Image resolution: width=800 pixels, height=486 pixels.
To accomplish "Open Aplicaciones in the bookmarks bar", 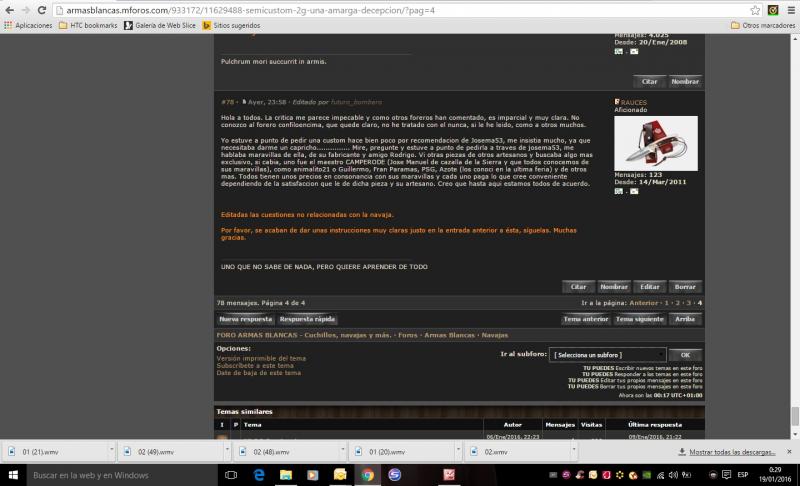I will click(28, 25).
